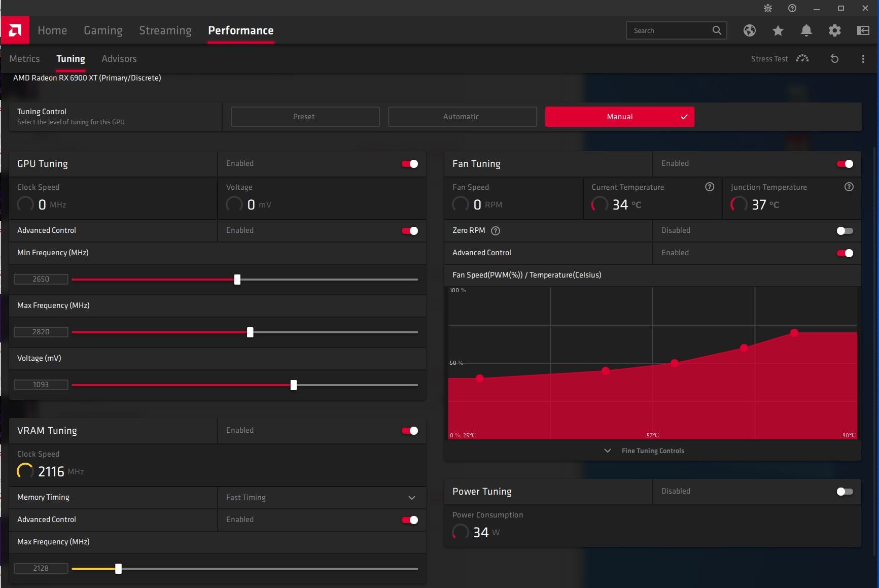Image resolution: width=879 pixels, height=588 pixels.
Task: Click the Min Frequency slider handle
Action: pos(237,280)
